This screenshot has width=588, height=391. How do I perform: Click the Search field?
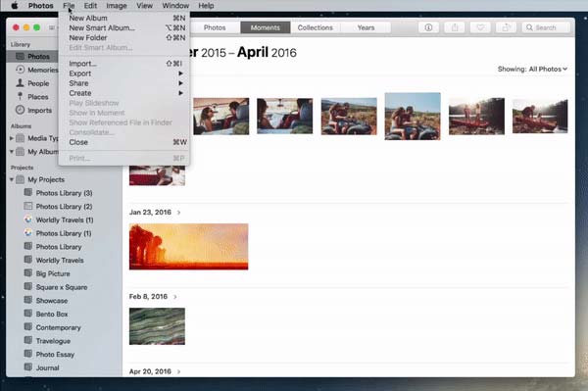(x=546, y=27)
